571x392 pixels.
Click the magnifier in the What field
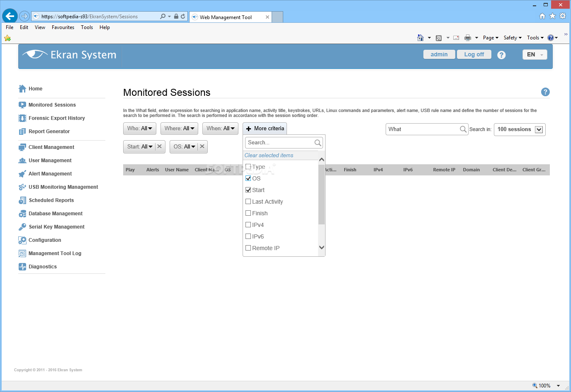click(463, 129)
